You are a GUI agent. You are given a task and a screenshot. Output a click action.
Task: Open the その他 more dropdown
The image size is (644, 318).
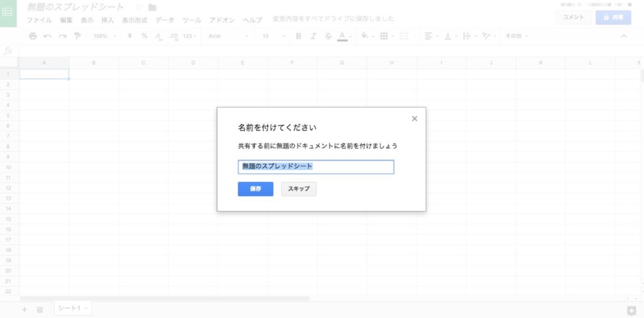coord(516,36)
